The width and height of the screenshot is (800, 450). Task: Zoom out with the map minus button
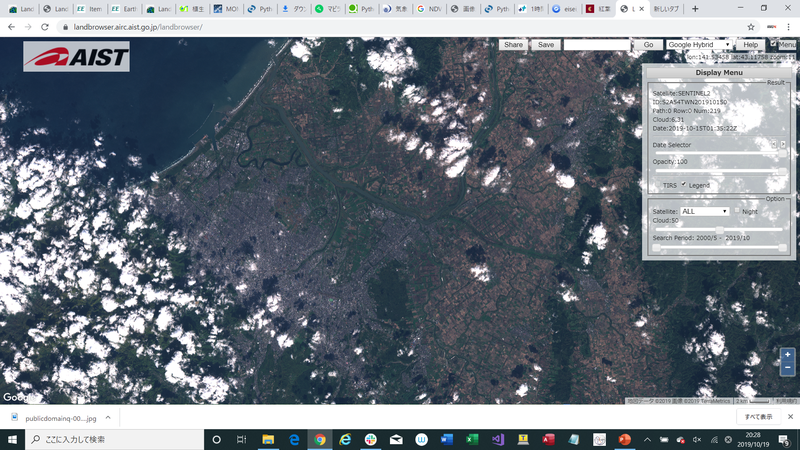coord(787,369)
